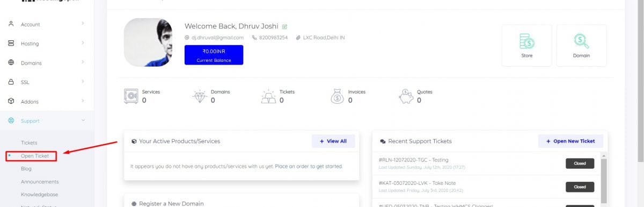Open the Announcements submenu item
644x207 pixels.
click(40, 182)
